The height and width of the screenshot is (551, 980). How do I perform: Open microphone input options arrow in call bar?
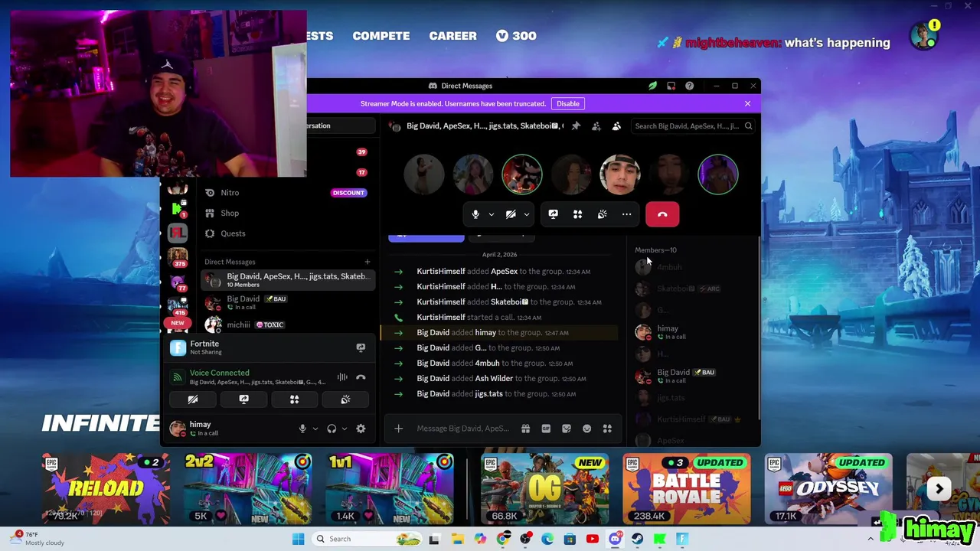pos(492,214)
